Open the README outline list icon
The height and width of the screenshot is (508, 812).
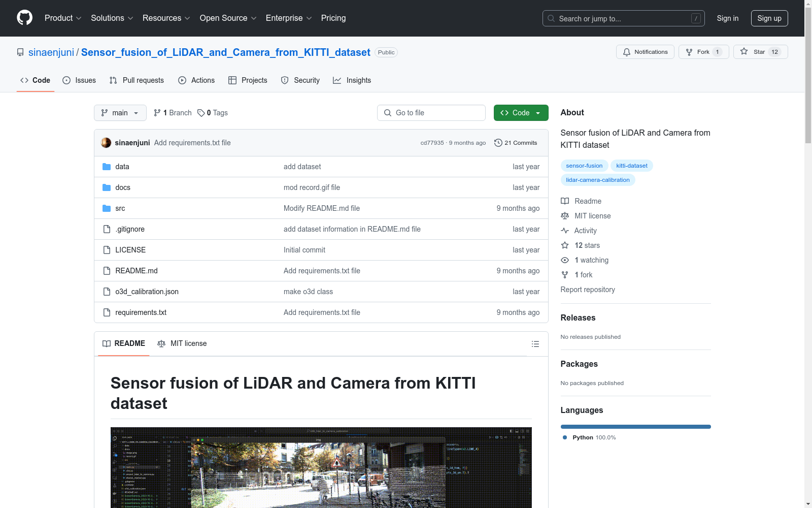pos(535,344)
